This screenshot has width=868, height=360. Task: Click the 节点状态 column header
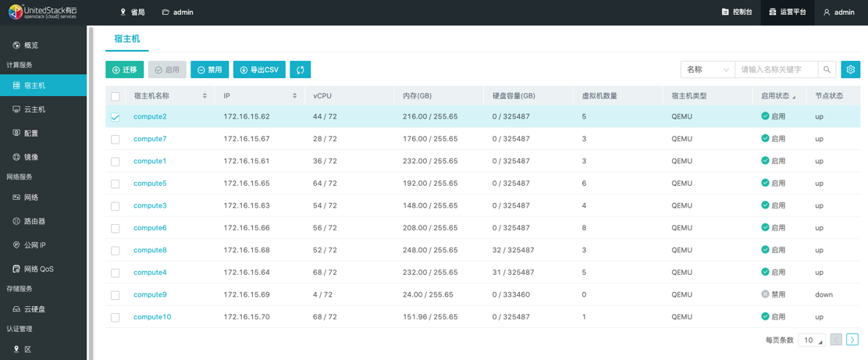tap(829, 96)
